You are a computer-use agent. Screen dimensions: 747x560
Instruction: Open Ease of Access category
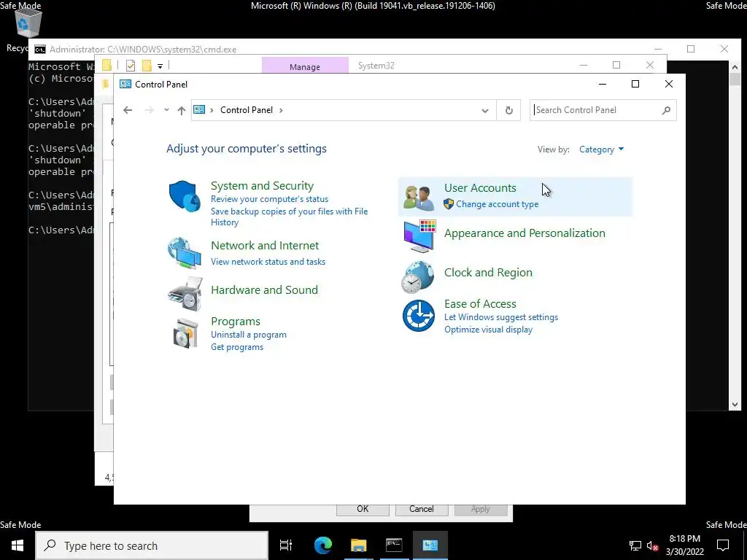480,304
